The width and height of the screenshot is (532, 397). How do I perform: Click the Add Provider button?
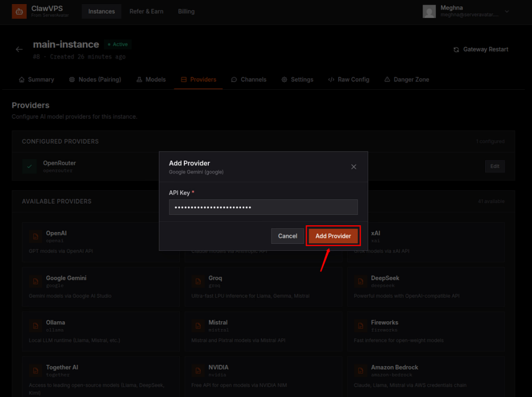coord(333,236)
